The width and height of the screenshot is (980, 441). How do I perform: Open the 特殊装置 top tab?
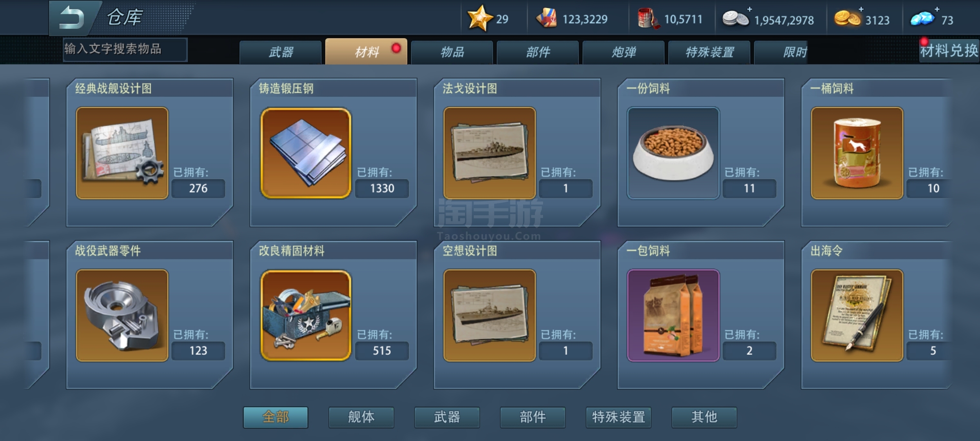(x=709, y=52)
